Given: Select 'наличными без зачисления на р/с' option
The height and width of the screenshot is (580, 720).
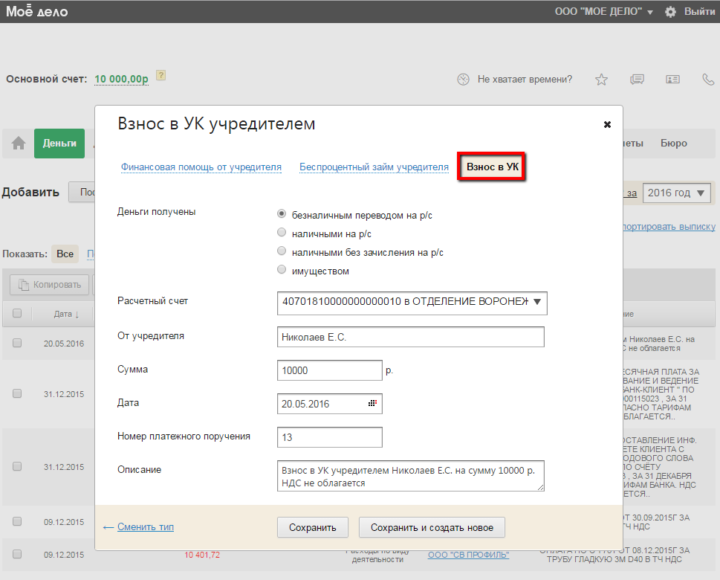Looking at the screenshot, I should (281, 251).
